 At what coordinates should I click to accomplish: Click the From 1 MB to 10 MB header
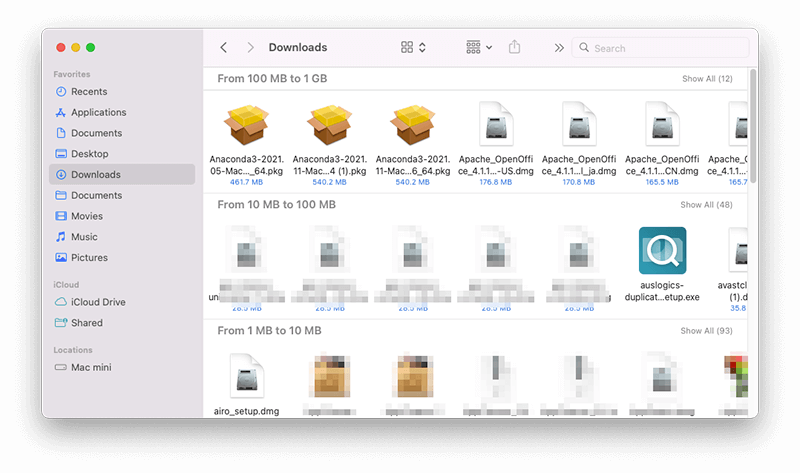point(269,331)
